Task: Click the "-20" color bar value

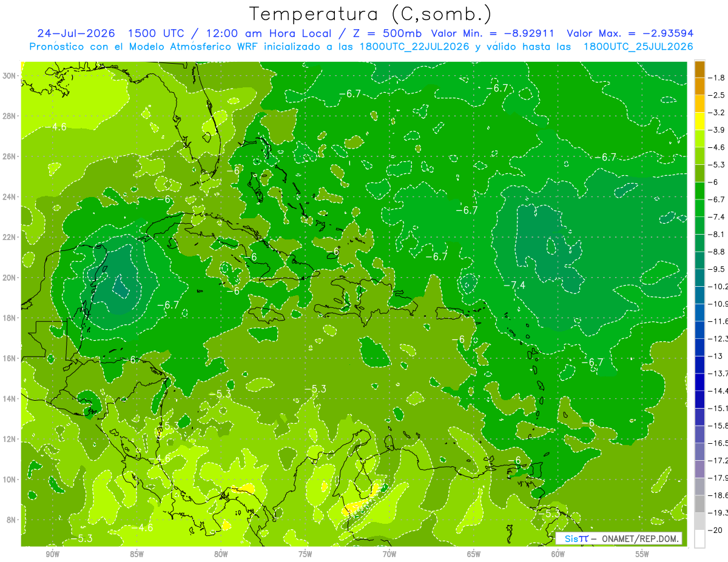Action: coord(716,530)
